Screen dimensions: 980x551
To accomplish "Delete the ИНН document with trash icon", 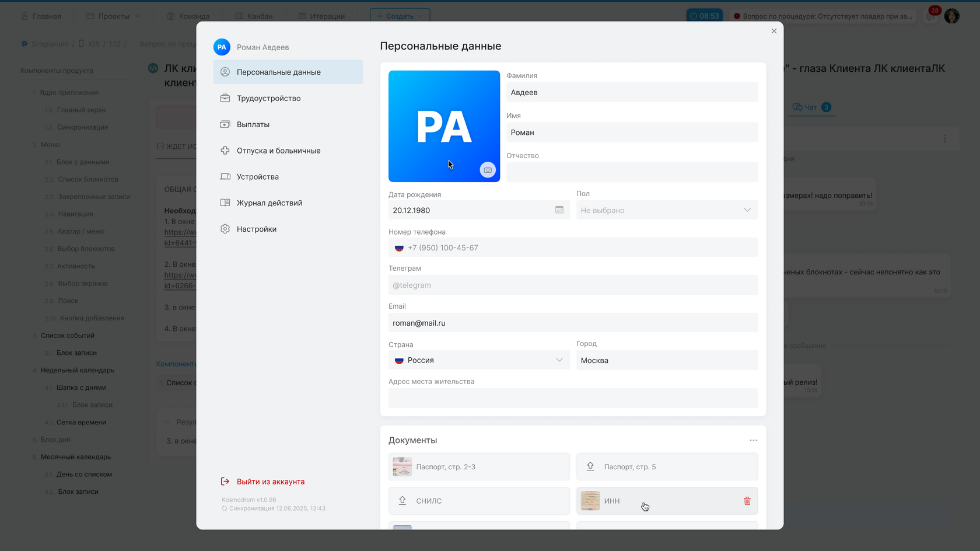I will pyautogui.click(x=747, y=501).
